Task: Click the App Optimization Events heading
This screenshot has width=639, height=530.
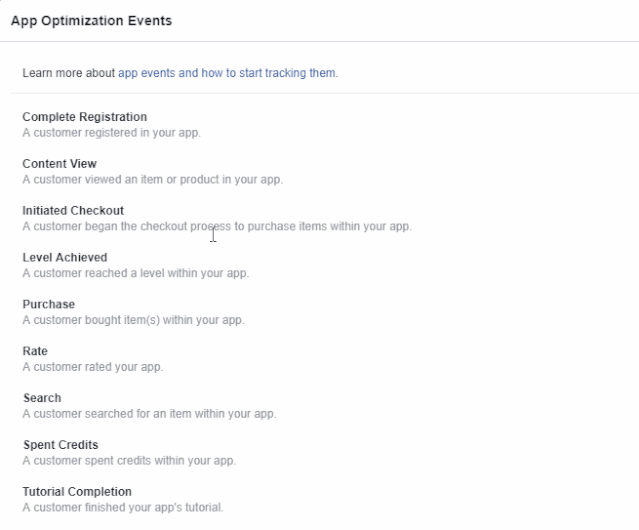Action: tap(91, 21)
